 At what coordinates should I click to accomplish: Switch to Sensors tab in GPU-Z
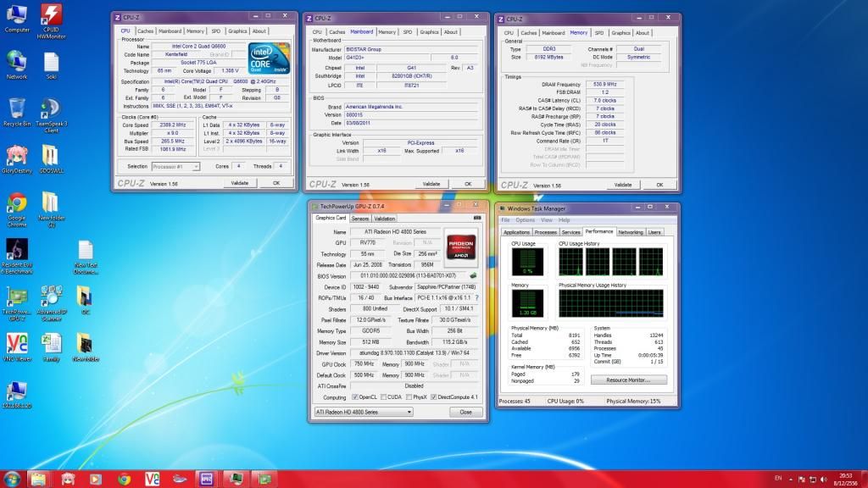tap(359, 219)
